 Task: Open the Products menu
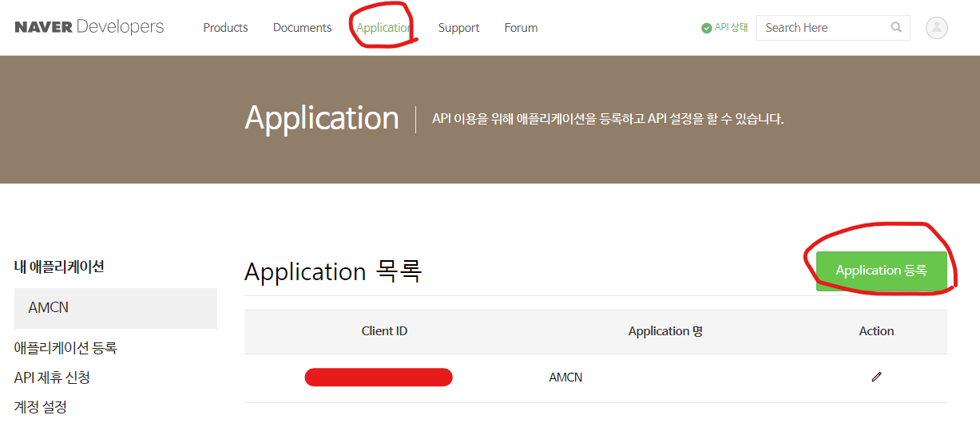click(225, 27)
